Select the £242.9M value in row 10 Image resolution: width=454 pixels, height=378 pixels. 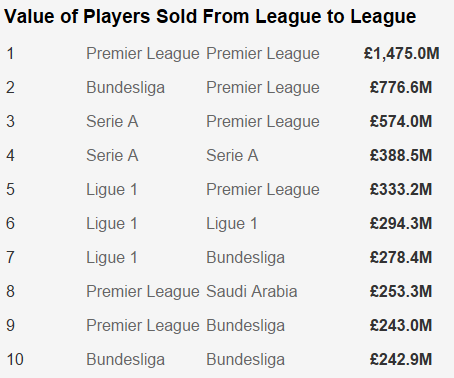(x=401, y=359)
